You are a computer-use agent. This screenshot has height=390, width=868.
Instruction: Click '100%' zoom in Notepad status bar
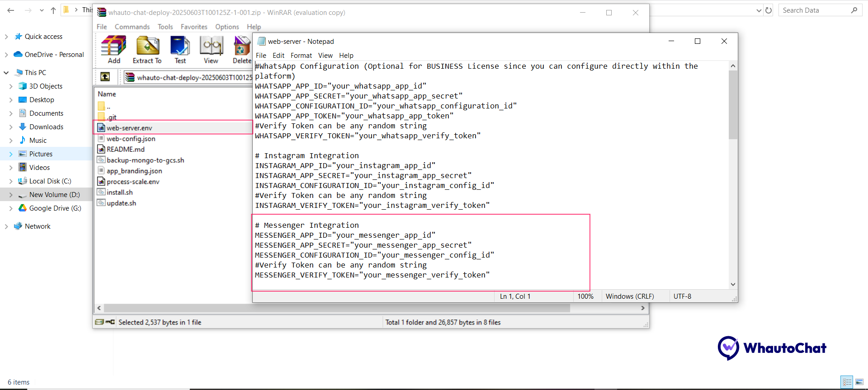tap(585, 296)
